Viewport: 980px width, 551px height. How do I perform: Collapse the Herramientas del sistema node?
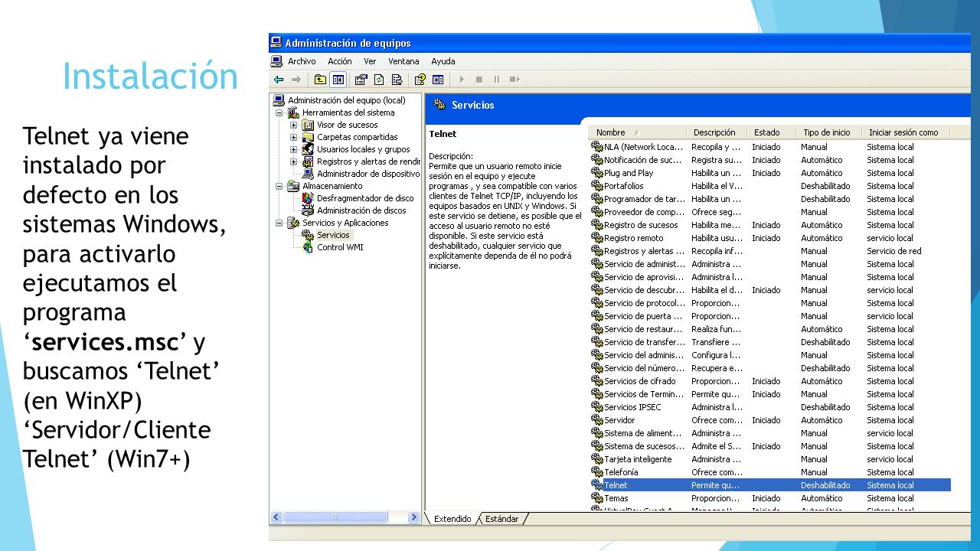279,112
